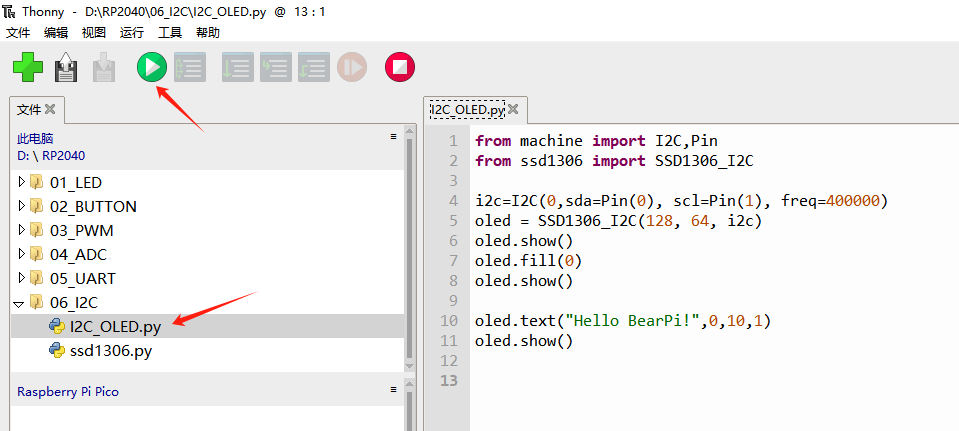The width and height of the screenshot is (959, 431).
Task: Close the 文件 panel tab
Action: pyautogui.click(x=50, y=109)
